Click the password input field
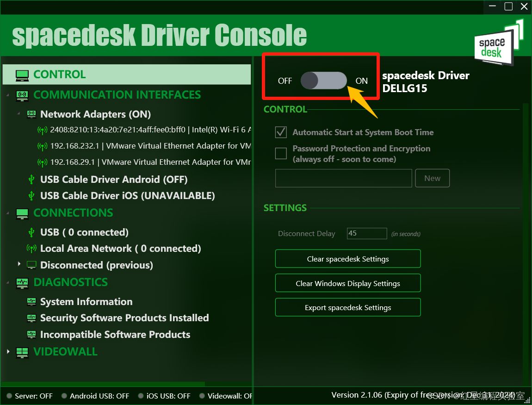The image size is (532, 405). click(343, 178)
